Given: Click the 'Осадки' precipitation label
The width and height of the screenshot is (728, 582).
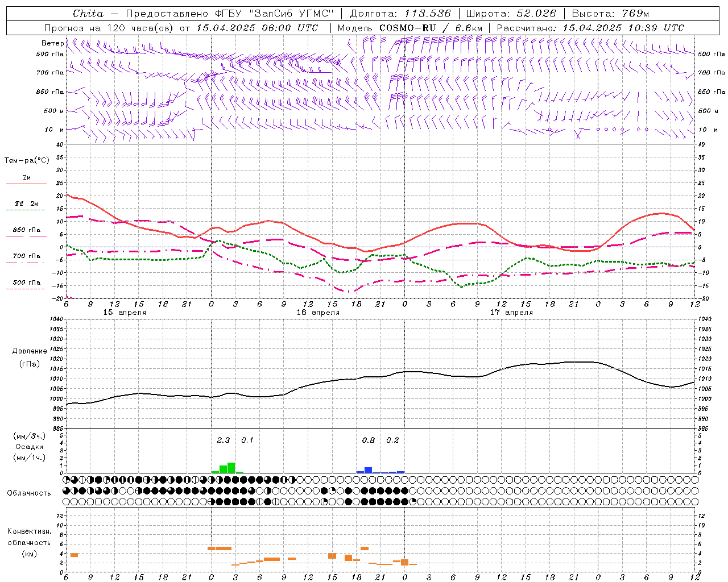Looking at the screenshot, I should (x=30, y=447).
